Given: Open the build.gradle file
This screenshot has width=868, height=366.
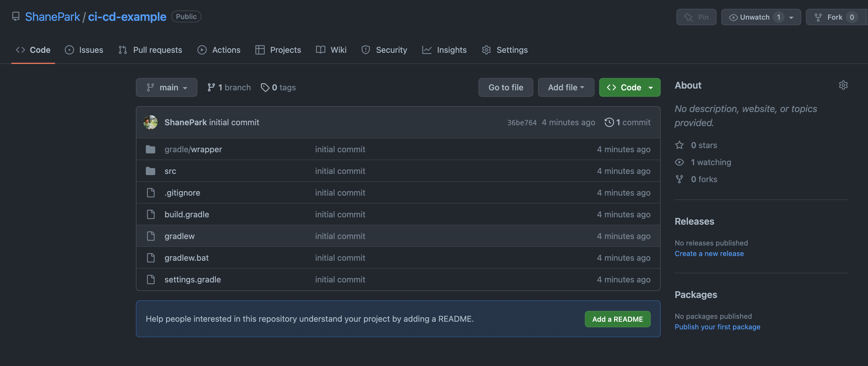Looking at the screenshot, I should coord(187,214).
